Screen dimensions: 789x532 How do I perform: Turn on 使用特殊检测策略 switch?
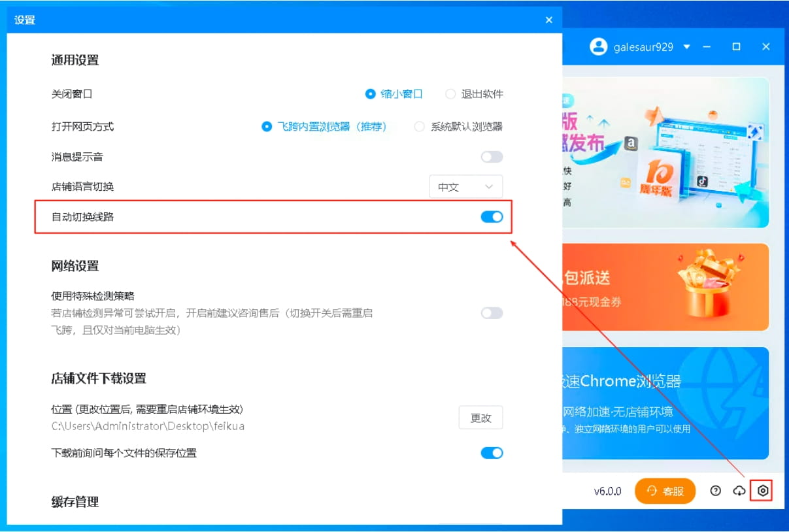point(491,312)
